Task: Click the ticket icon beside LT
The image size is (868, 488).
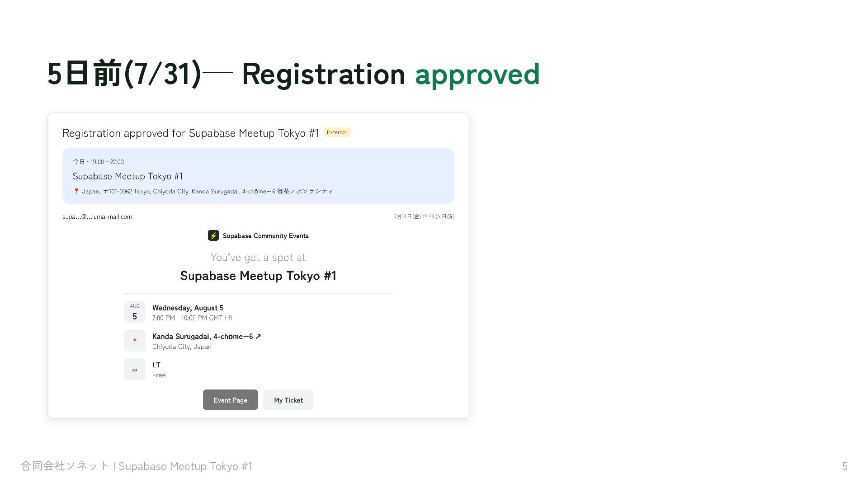Action: pyautogui.click(x=135, y=369)
